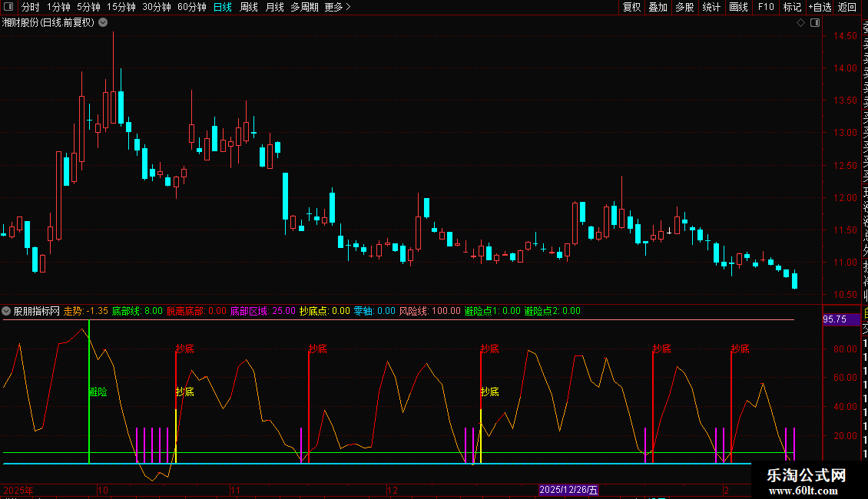Toggle the side panel layout icon
The height and width of the screenshot is (499, 868).
(815, 23)
